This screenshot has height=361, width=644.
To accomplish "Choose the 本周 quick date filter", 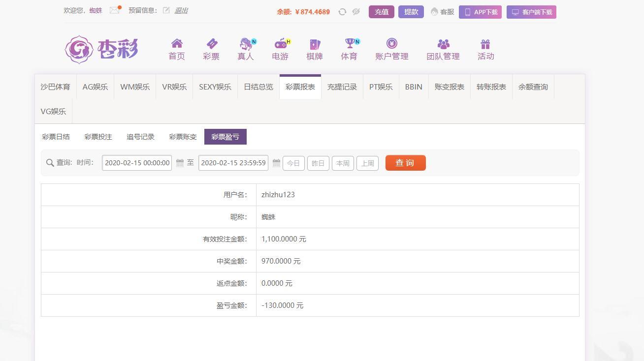I will coord(343,163).
